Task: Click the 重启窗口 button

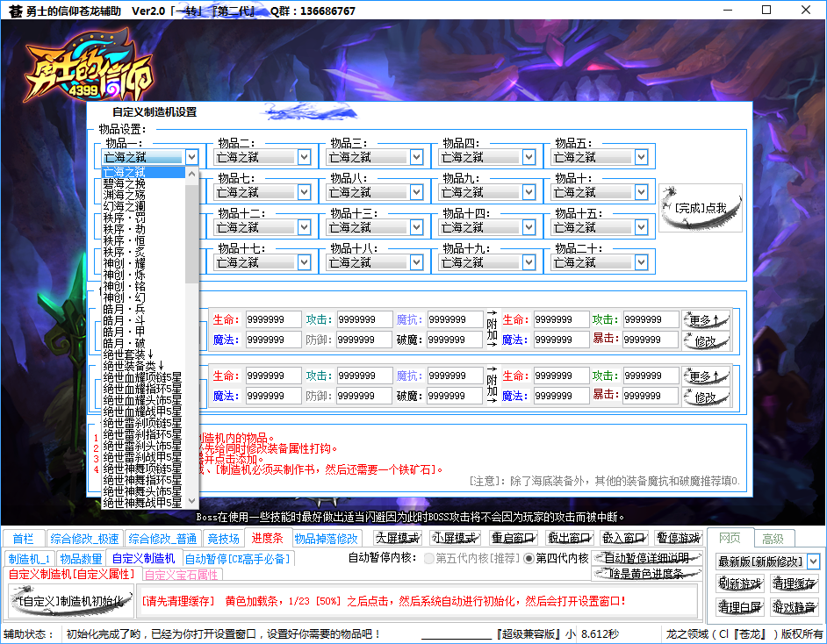Action: coord(514,538)
